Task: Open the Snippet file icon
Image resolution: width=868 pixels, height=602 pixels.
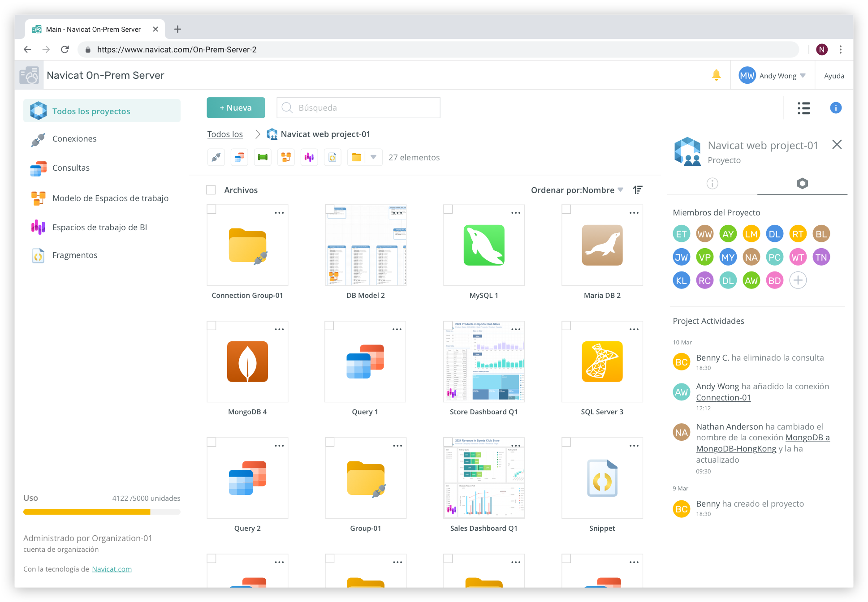Action: [602, 478]
